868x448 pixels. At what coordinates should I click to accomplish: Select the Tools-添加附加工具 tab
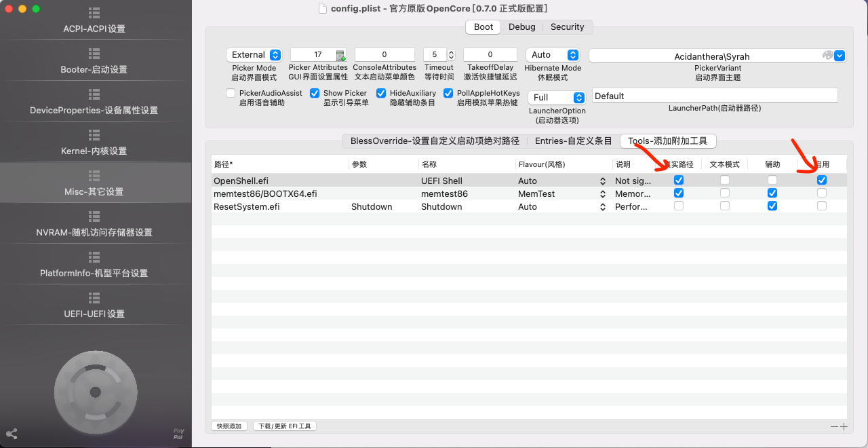(667, 141)
